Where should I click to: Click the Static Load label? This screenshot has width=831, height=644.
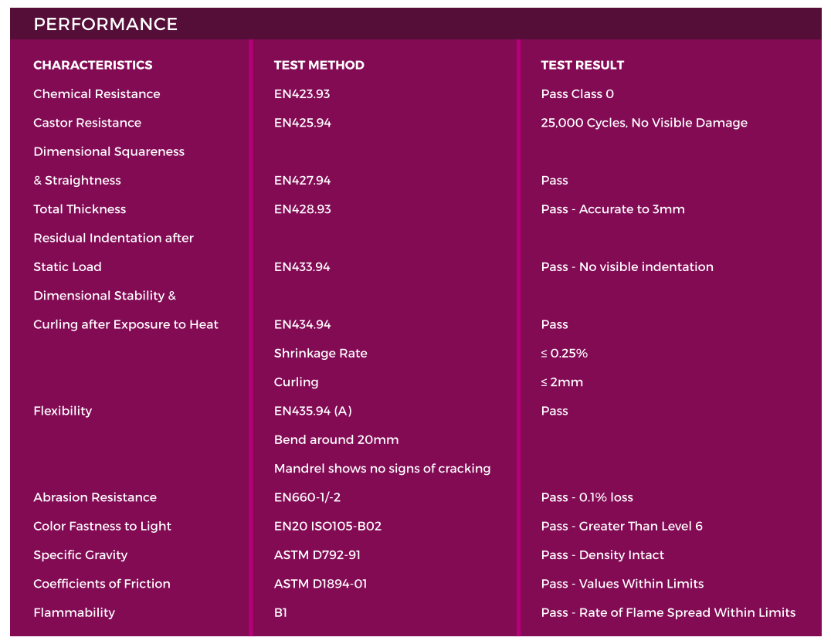pos(67,266)
